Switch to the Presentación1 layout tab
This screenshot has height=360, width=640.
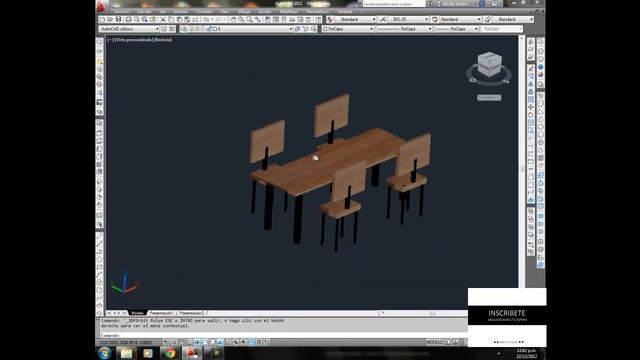point(161,313)
